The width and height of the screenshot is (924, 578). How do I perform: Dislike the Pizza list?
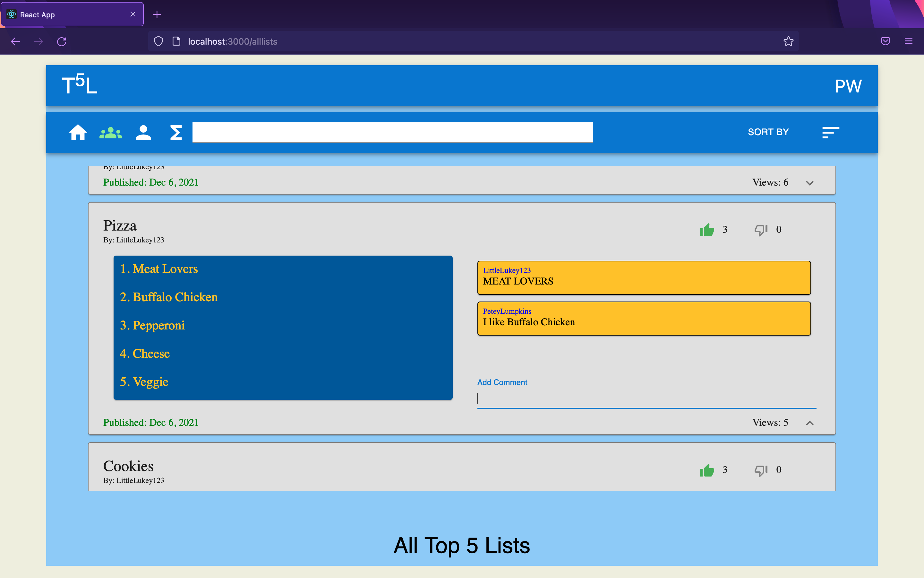click(x=761, y=230)
